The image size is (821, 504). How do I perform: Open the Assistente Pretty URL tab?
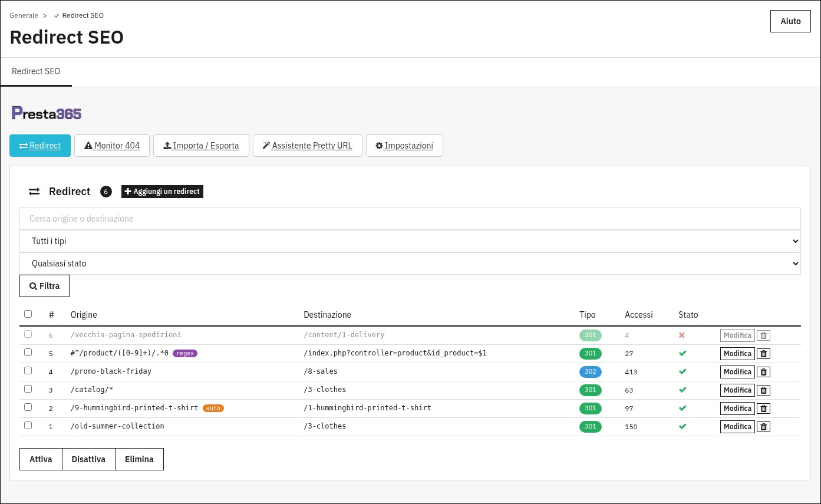(307, 146)
